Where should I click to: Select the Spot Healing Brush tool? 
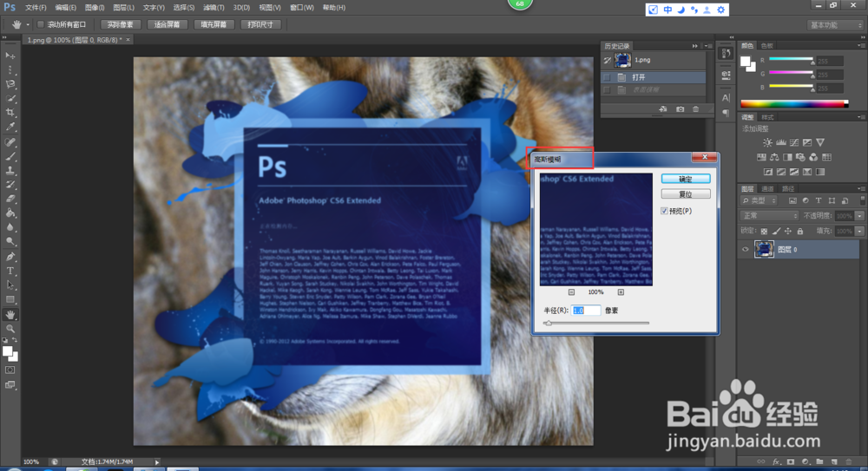point(10,143)
